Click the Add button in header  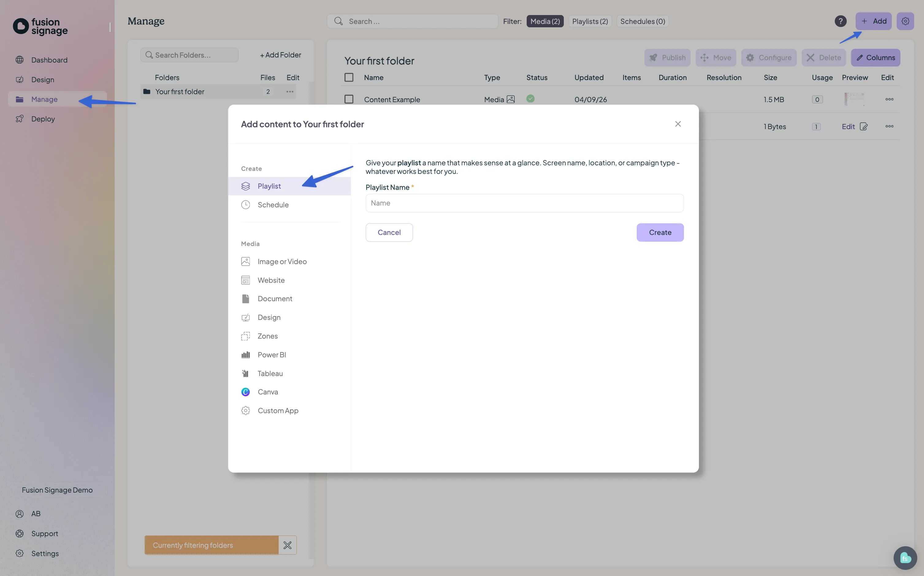[x=873, y=21]
